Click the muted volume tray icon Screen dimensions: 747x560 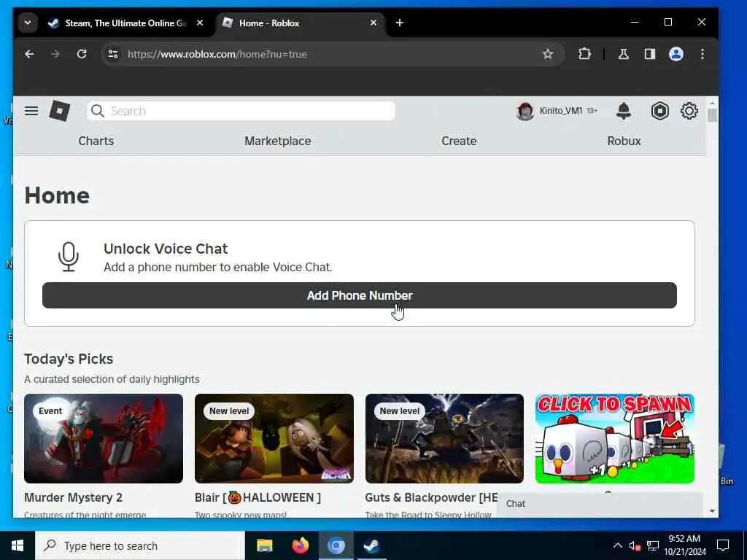[635, 545]
